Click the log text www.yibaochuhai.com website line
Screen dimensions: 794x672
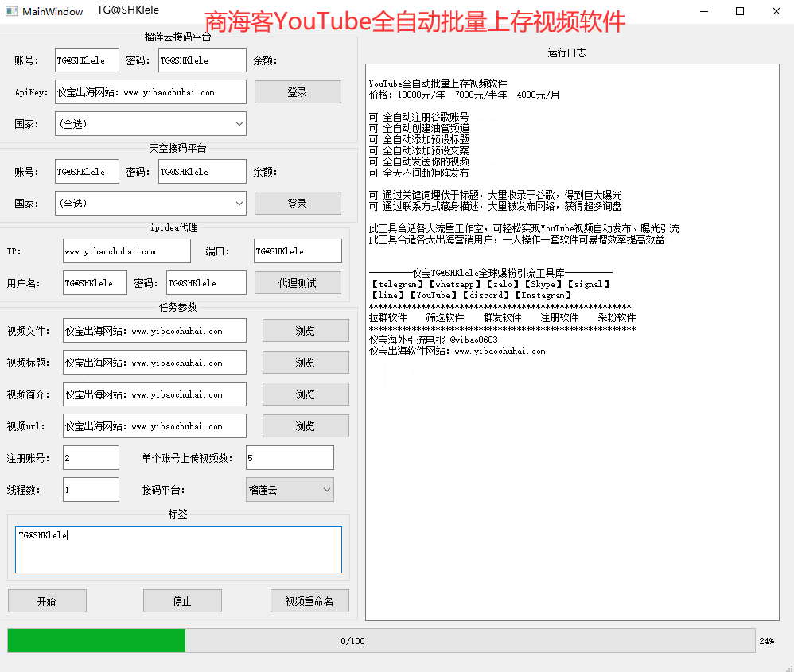(x=457, y=352)
